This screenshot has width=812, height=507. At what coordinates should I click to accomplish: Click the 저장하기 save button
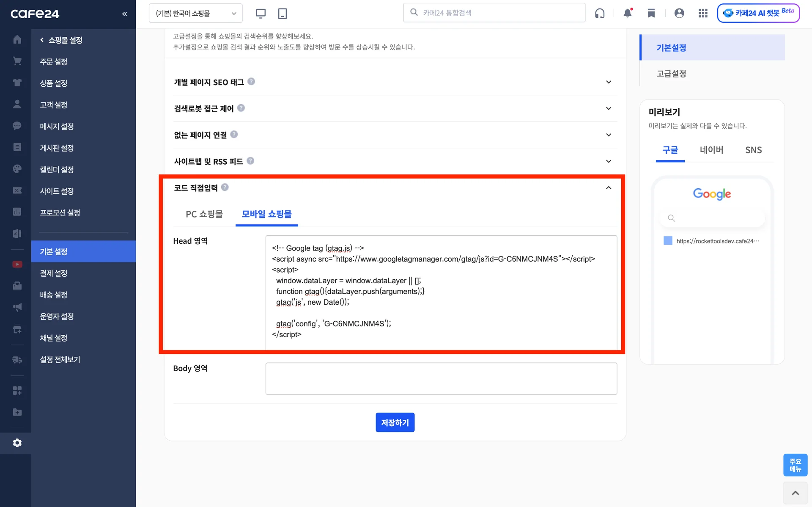(395, 422)
